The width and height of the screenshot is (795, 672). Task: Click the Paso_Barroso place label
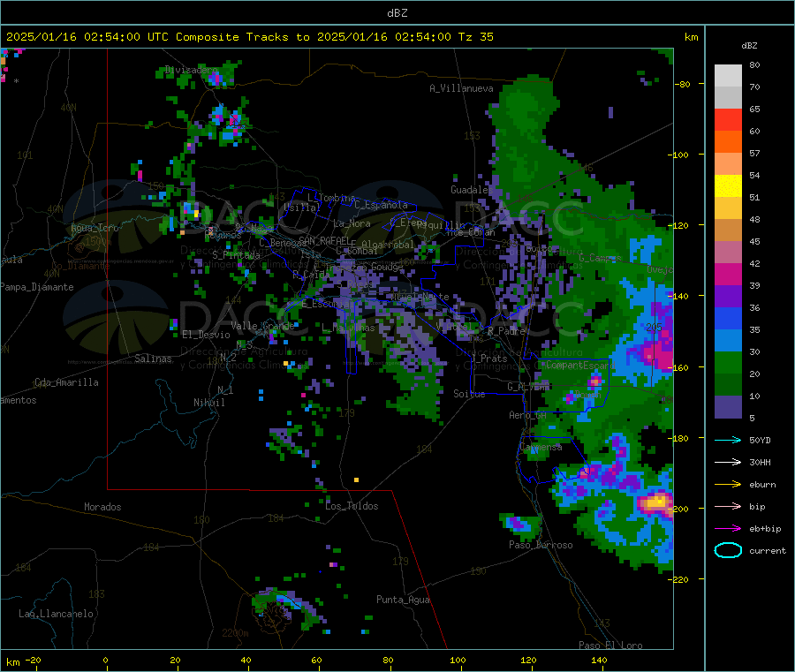(541, 545)
